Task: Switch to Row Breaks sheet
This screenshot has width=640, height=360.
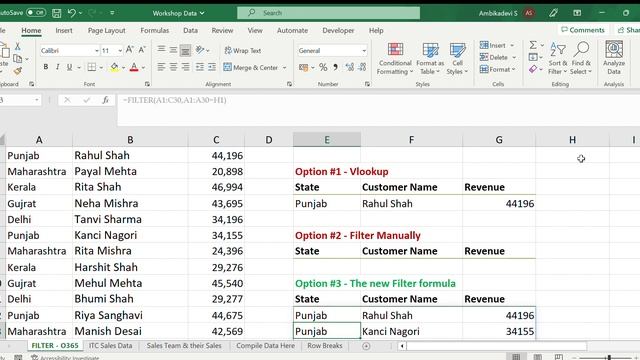Action: (324, 345)
